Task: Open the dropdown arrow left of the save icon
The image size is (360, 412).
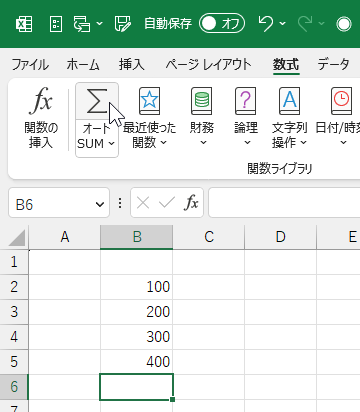Action: pos(99,24)
